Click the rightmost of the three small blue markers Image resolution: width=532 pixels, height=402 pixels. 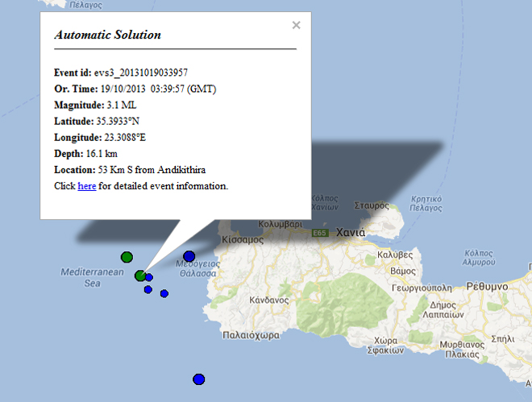point(164,293)
